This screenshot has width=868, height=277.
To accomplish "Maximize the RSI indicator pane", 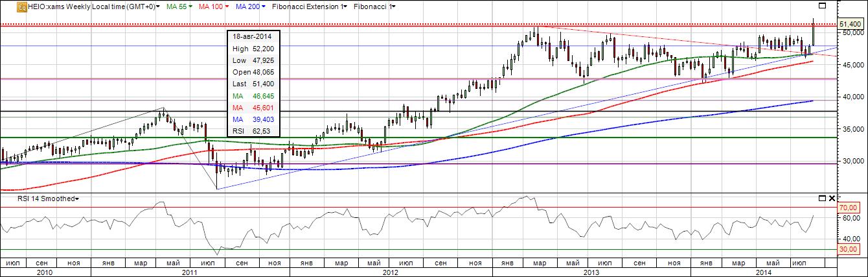I will (822, 197).
